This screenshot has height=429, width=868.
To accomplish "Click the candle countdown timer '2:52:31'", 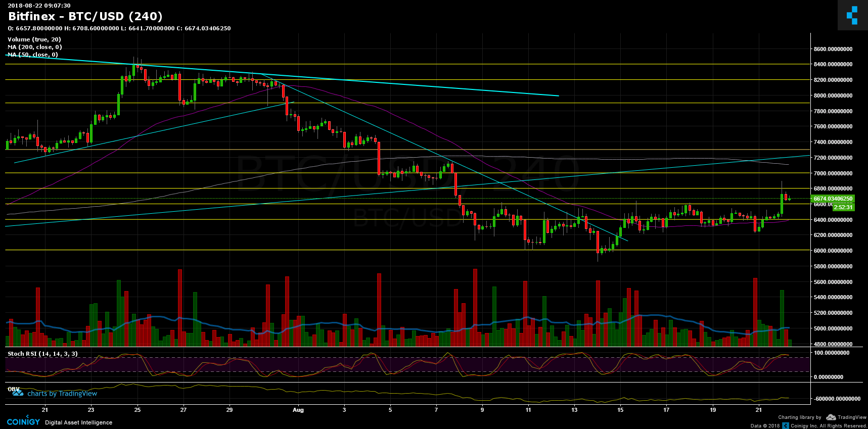I will coord(843,207).
